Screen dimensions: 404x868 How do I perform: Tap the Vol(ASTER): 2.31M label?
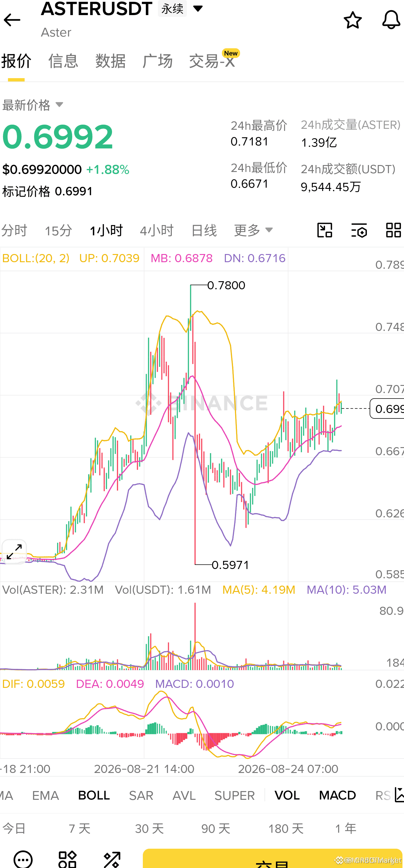[x=53, y=590]
